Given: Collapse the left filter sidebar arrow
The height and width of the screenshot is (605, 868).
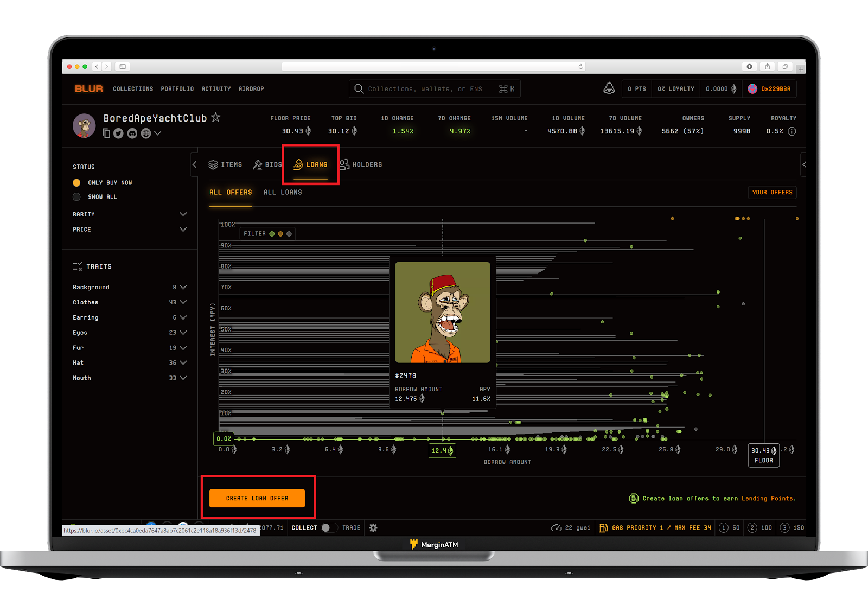Looking at the screenshot, I should point(194,164).
